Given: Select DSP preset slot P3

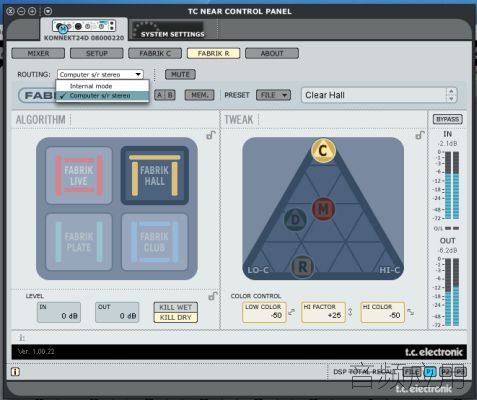Looking at the screenshot, I should (460, 372).
